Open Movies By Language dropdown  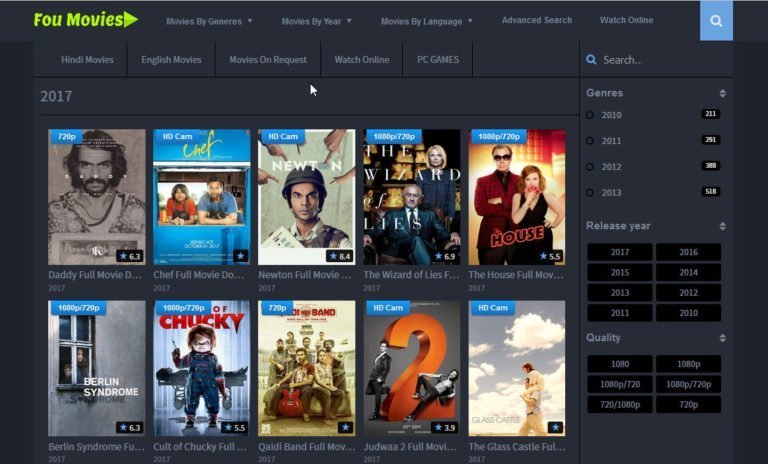[x=427, y=21]
